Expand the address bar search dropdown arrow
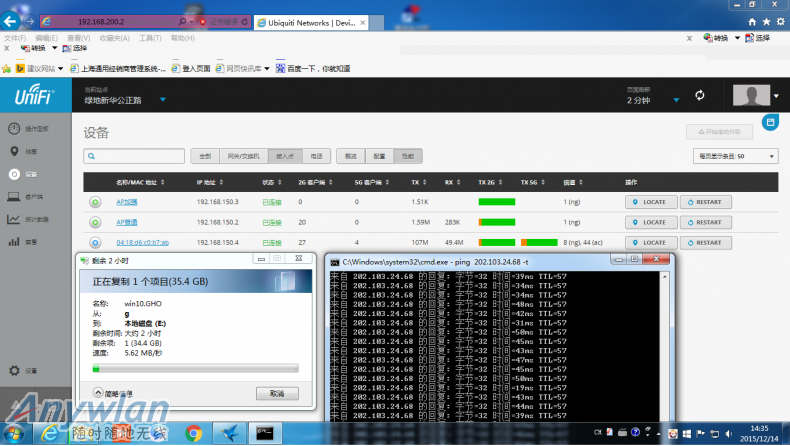 point(191,22)
